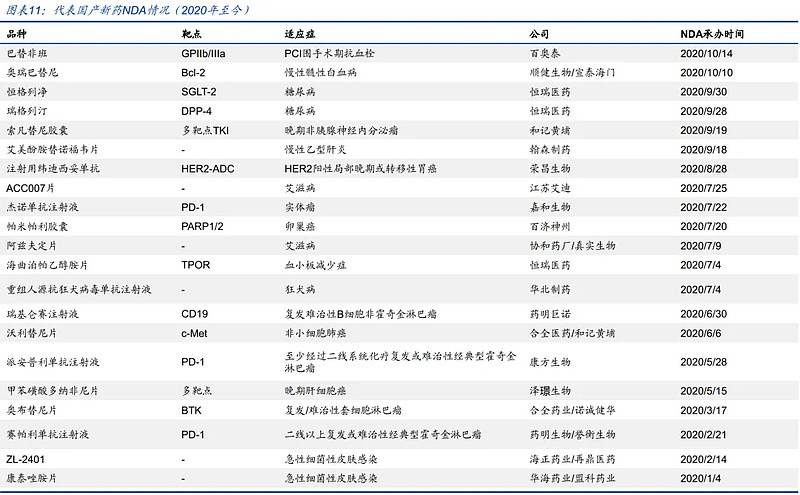The height and width of the screenshot is (495, 800).
Task: Select the date 2020/2/14
Action: [704, 460]
